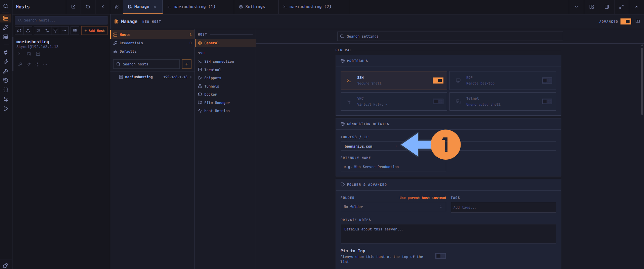Click the plug icon in the left sidebar

pyautogui.click(x=6, y=52)
